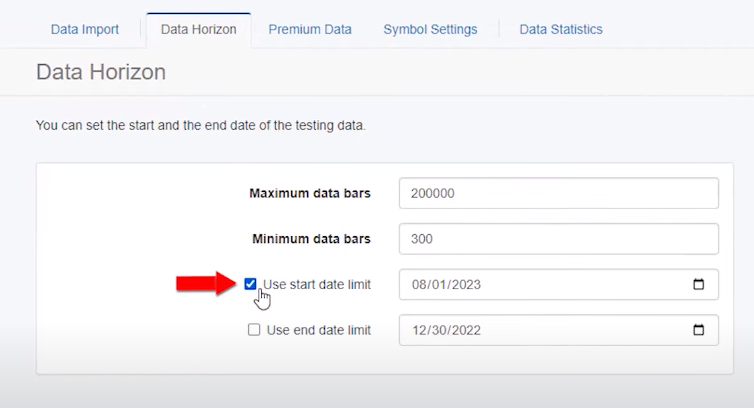Select month 08 in the start date field
Image resolution: width=754 pixels, height=408 pixels.
420,285
